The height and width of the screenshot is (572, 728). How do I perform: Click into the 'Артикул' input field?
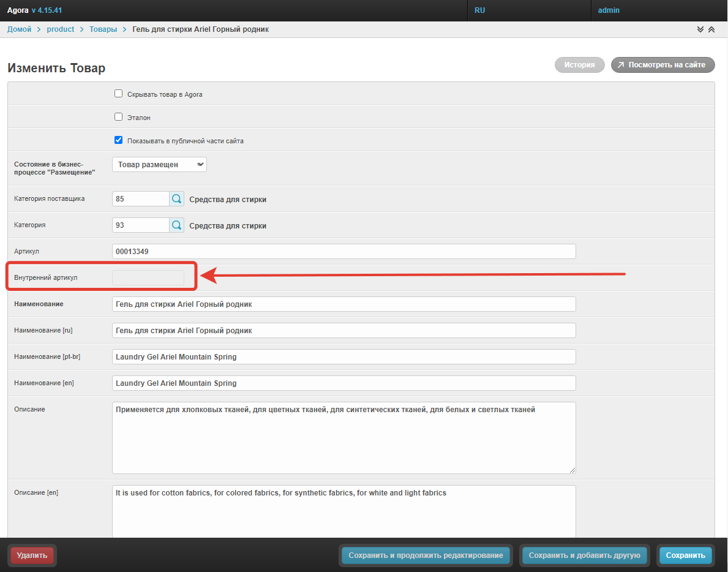pyautogui.click(x=343, y=252)
